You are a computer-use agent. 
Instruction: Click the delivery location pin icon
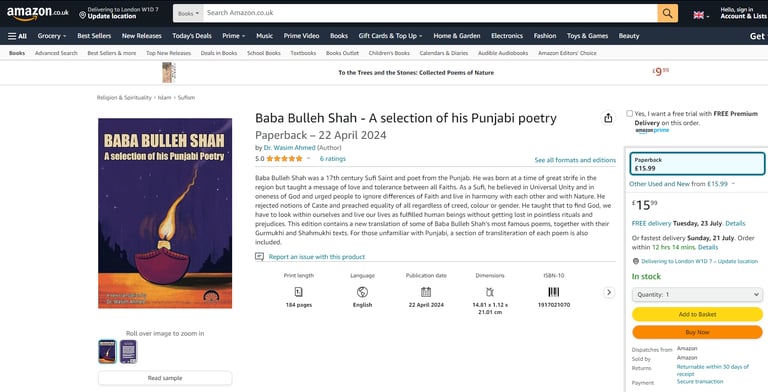(x=82, y=15)
